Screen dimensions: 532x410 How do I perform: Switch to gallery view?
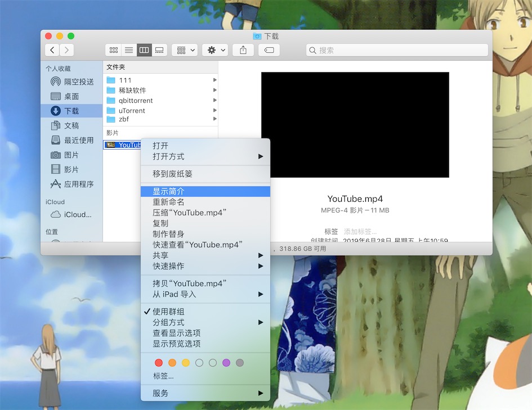(159, 50)
